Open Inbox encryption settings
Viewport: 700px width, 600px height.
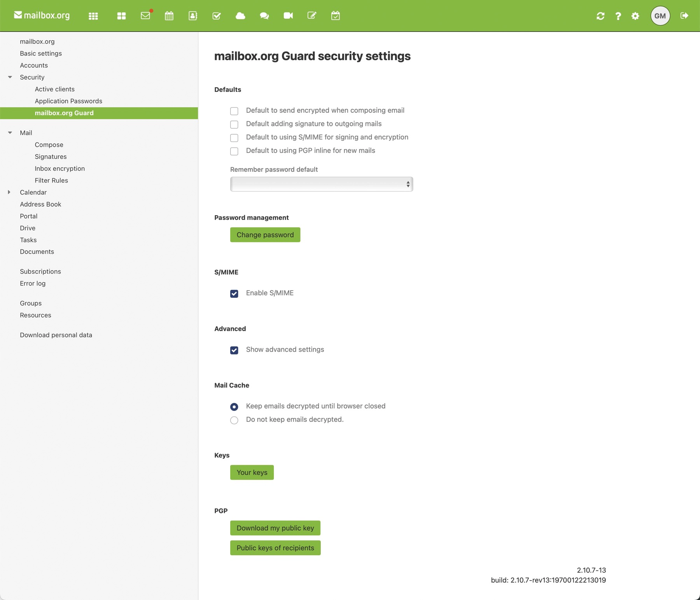(x=59, y=168)
